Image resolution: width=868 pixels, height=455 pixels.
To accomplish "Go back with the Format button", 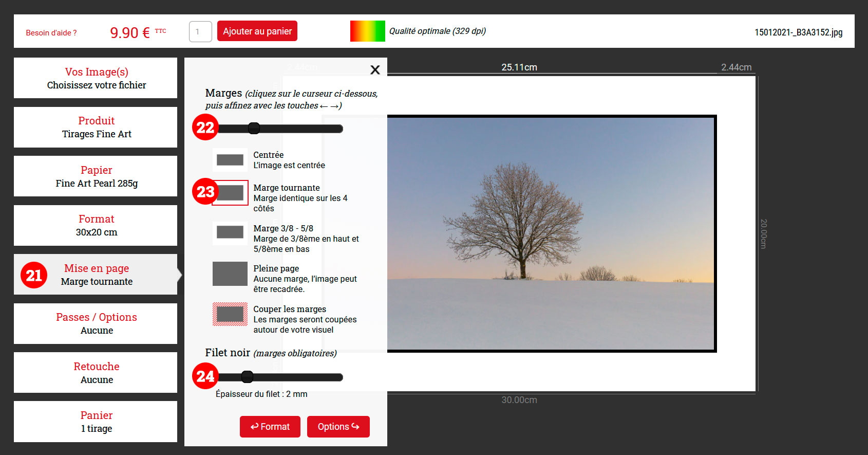I will tap(270, 427).
